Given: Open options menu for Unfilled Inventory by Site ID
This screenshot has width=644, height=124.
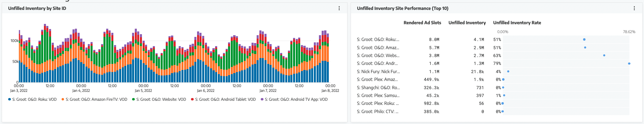Looking at the screenshot, I should coord(339,8).
